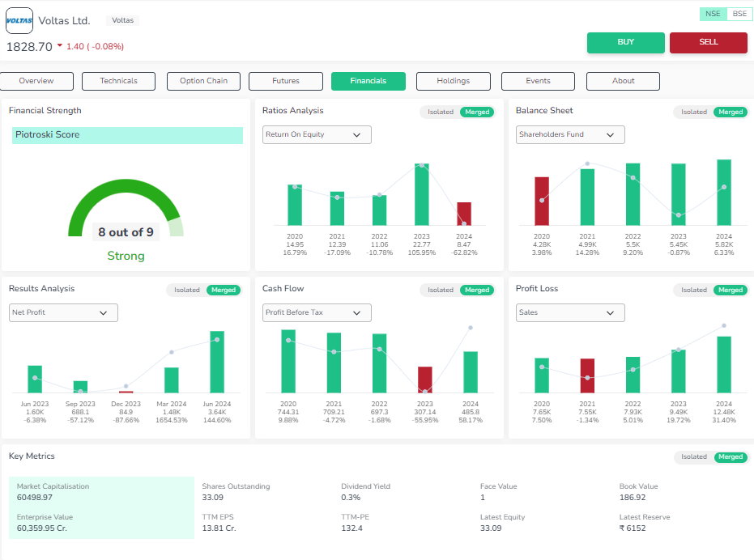Select Merged in Cash Flow
The width and height of the screenshot is (754, 560).
click(477, 290)
